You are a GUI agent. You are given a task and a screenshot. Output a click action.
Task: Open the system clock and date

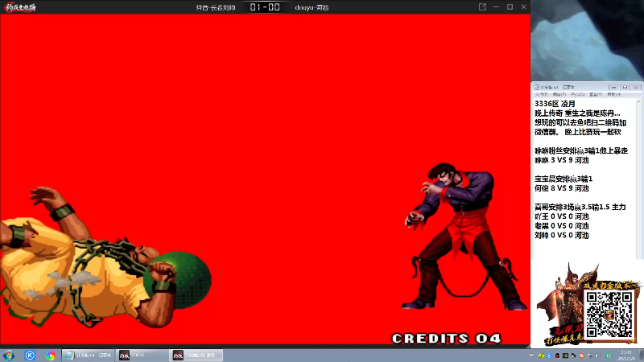pyautogui.click(x=627, y=356)
